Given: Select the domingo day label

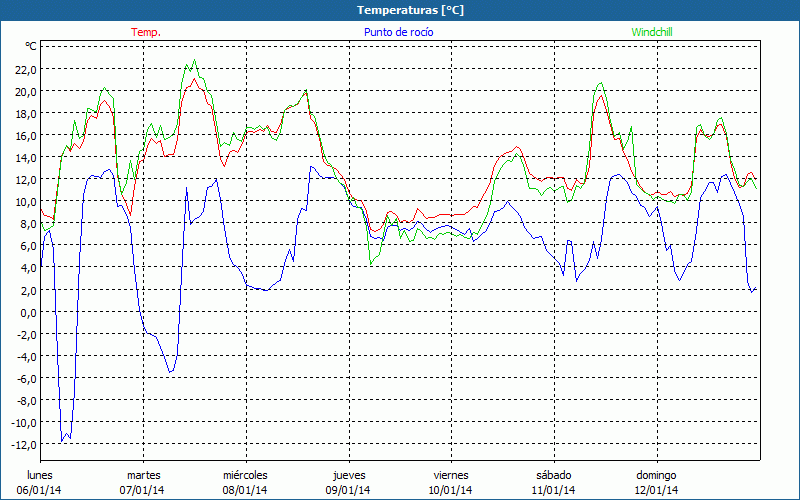Looking at the screenshot, I should point(656,475).
